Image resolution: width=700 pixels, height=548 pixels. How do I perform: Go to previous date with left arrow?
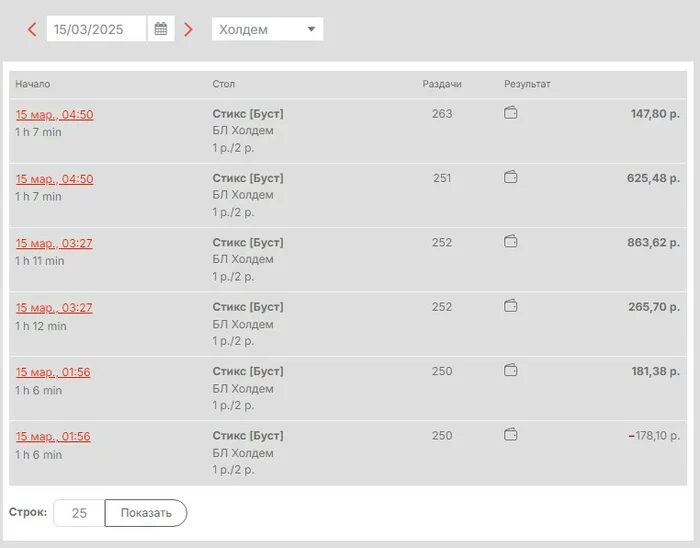click(x=32, y=30)
